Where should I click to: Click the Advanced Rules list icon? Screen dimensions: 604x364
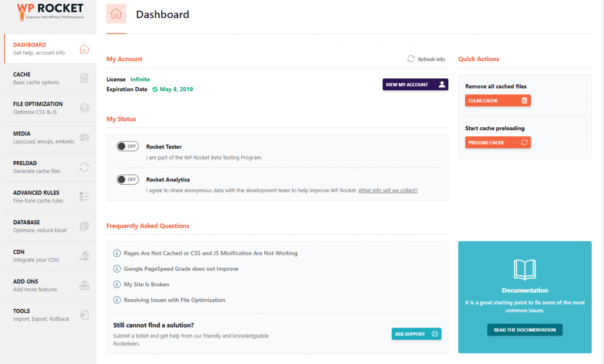coord(84,197)
